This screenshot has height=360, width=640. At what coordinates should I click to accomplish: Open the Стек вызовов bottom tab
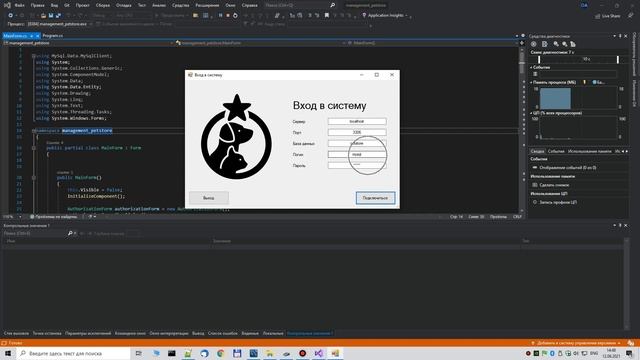(x=16, y=333)
